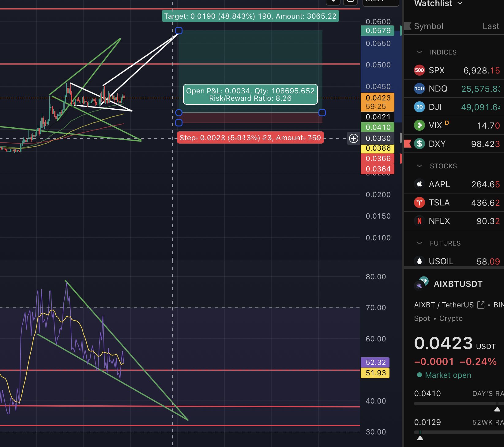The height and width of the screenshot is (447, 504).
Task: Click the stop-level square handle of the position
Action: [x=179, y=123]
